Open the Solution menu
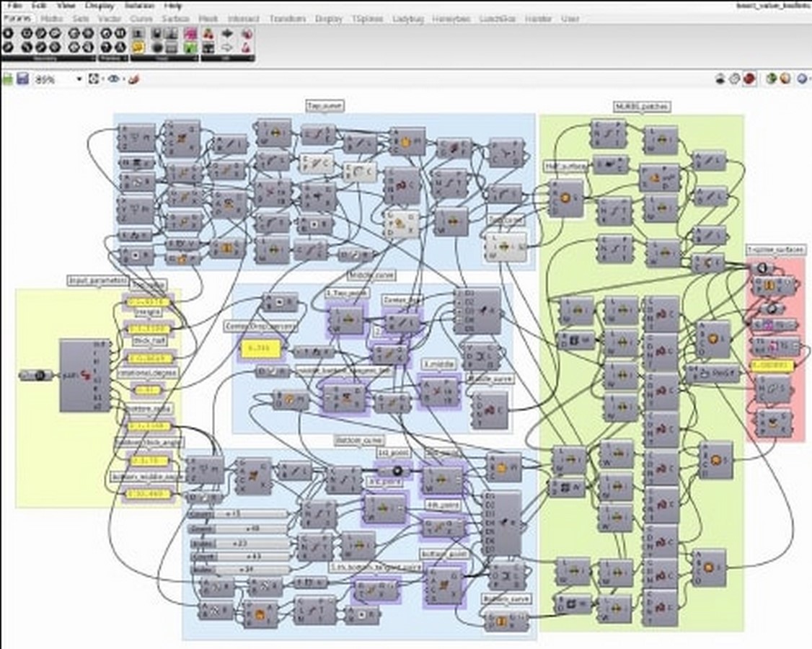The image size is (812, 649). (139, 6)
